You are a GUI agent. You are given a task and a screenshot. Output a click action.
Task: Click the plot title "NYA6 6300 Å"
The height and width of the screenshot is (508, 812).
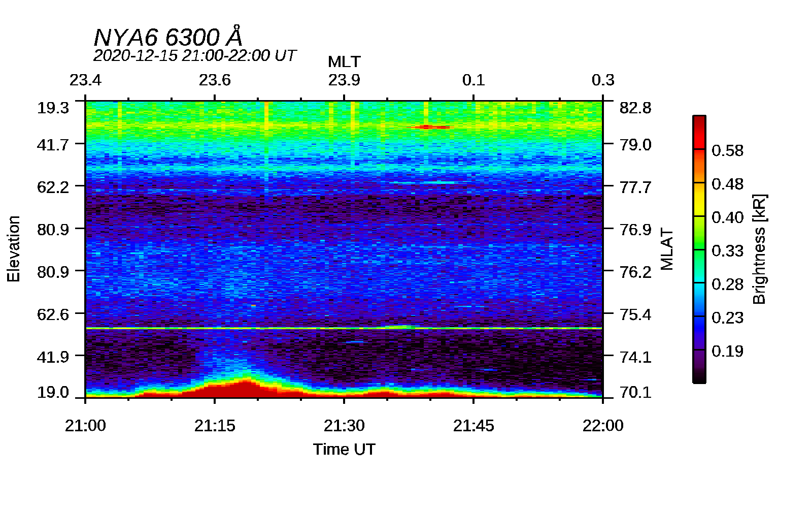click(x=168, y=37)
